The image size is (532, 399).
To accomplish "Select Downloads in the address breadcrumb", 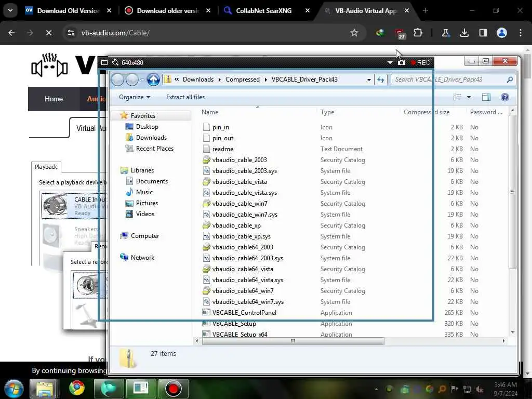I will [x=198, y=79].
